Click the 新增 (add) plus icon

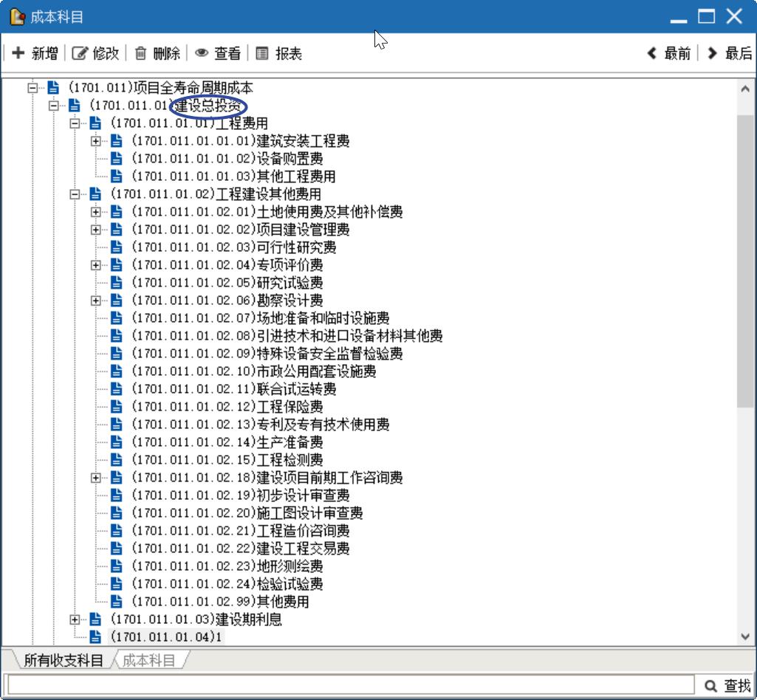point(19,53)
